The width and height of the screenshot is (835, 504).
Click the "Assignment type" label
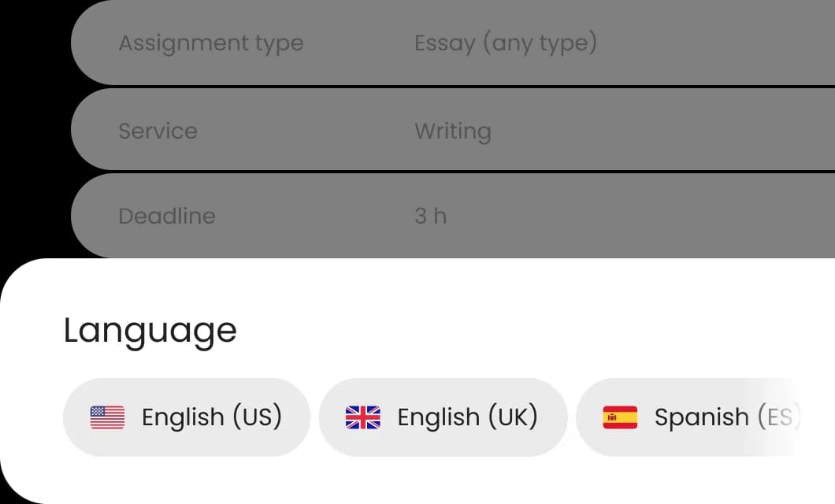point(210,43)
